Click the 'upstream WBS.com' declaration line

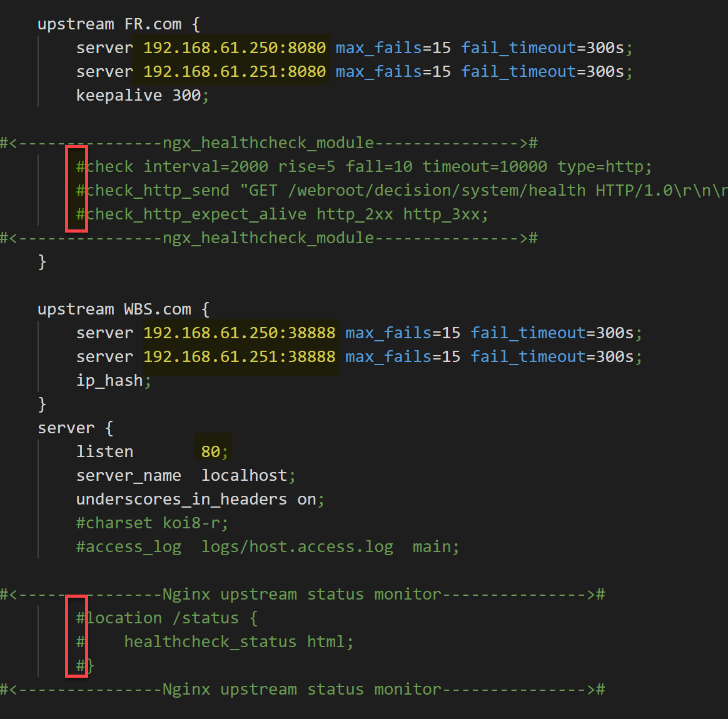click(x=123, y=309)
